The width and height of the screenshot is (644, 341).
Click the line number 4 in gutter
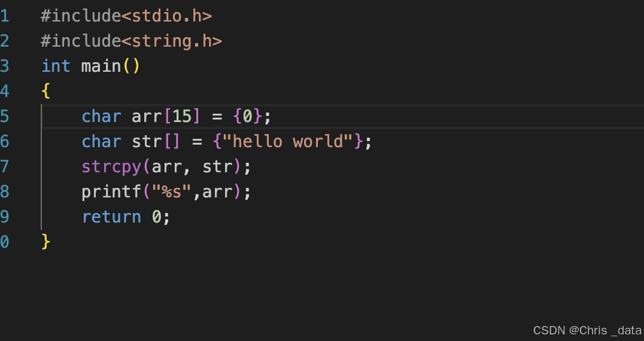click(x=4, y=91)
